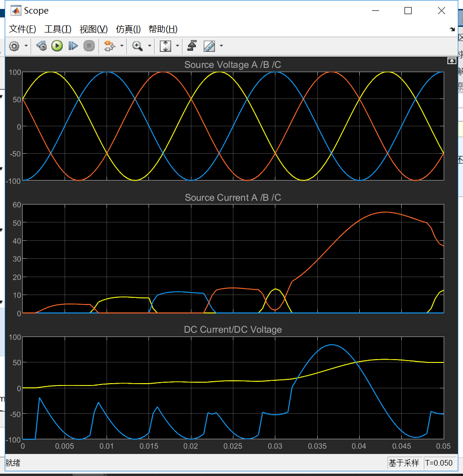This screenshot has width=463, height=476.
Task: Select the zoom magnifier tool
Action: (x=137, y=46)
